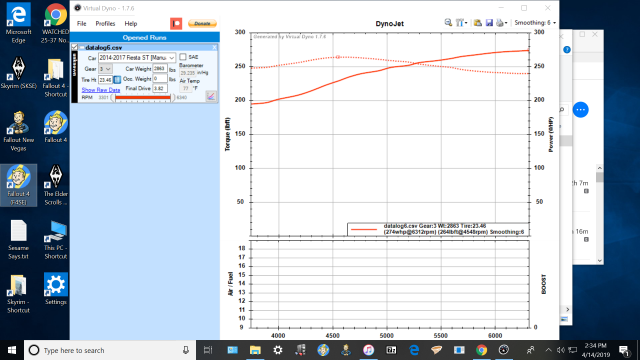Open the graph settings tools icon

460,23
